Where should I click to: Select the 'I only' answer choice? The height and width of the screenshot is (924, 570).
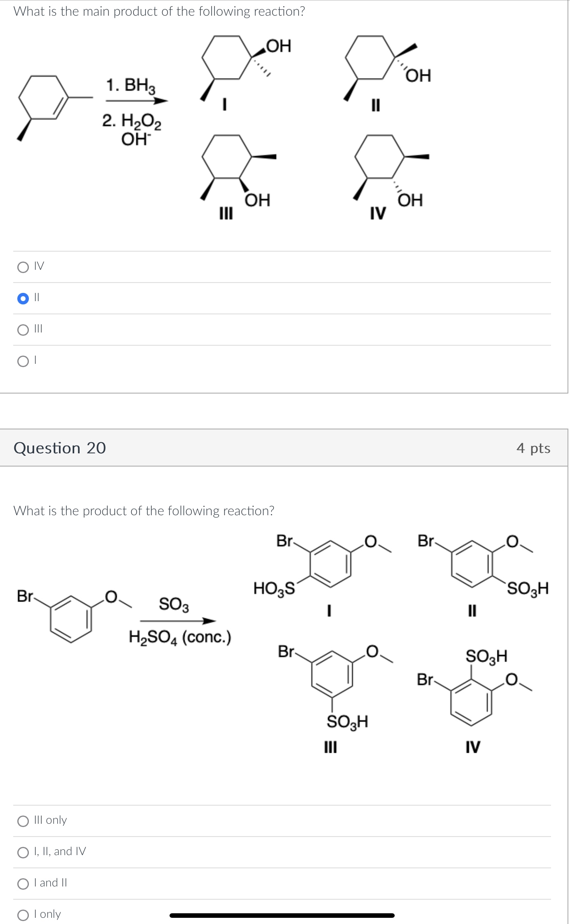coord(23,912)
